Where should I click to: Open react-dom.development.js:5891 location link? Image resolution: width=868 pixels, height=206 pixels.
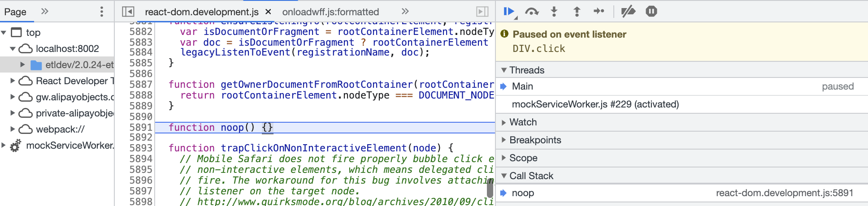(x=784, y=193)
